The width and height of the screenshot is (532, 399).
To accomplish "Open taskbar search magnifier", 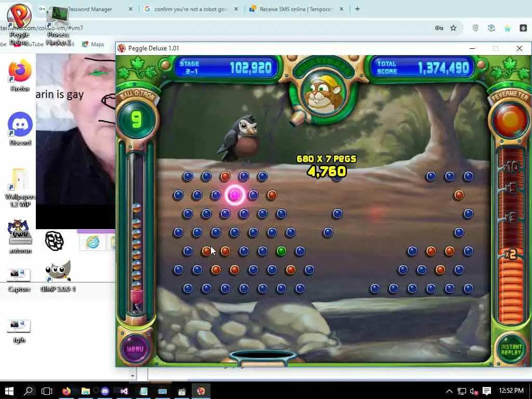I will [x=29, y=391].
